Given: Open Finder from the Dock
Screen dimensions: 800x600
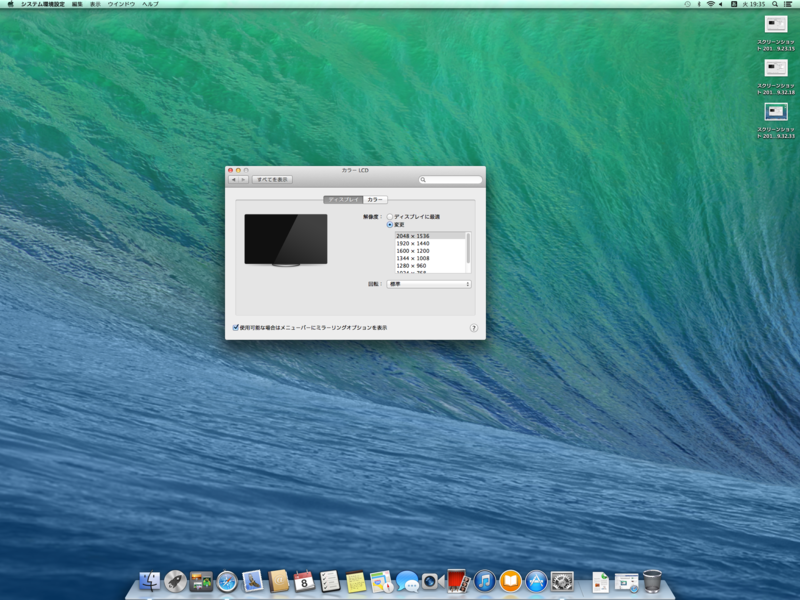Looking at the screenshot, I should [x=149, y=581].
